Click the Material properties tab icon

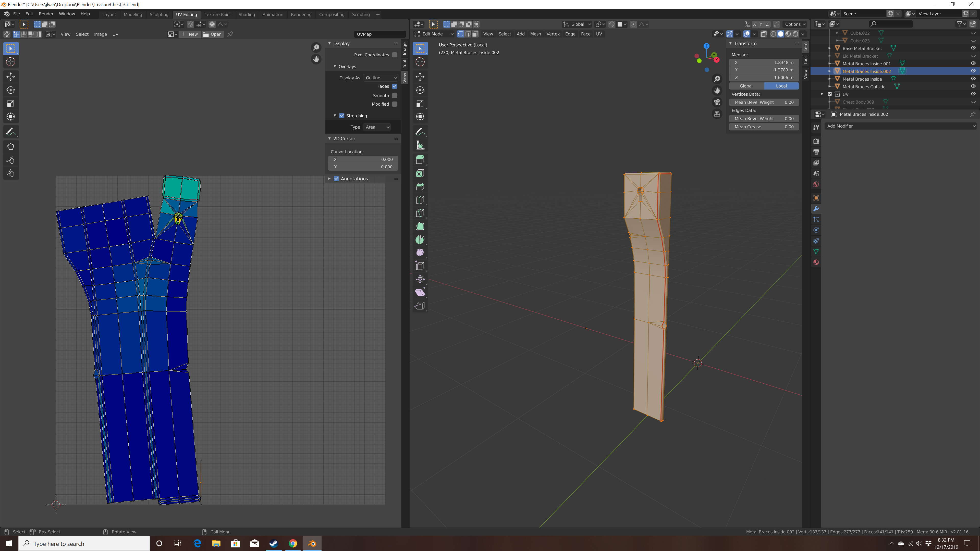[816, 262]
